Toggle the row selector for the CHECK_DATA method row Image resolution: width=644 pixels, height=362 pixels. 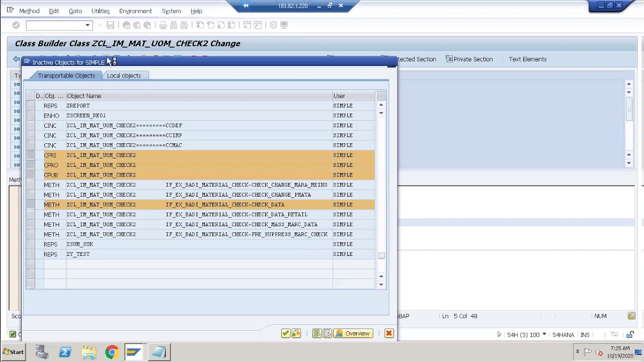(x=31, y=205)
